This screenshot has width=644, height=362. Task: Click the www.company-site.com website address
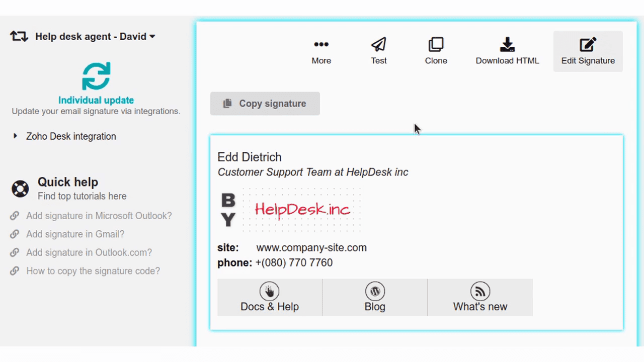click(x=311, y=247)
